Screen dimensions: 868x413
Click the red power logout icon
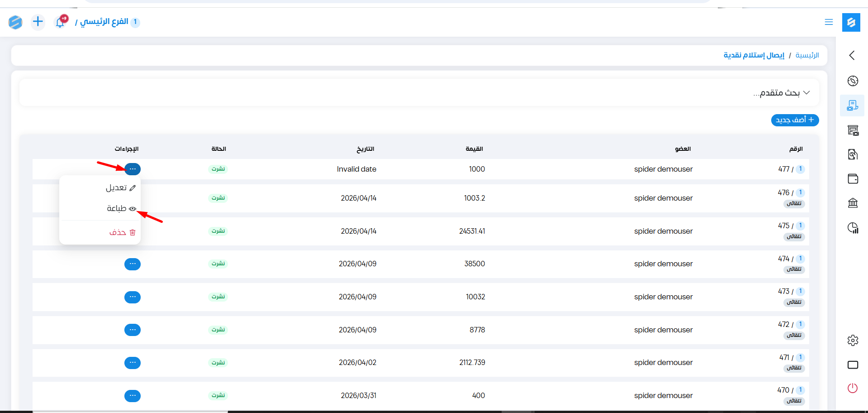pos(853,388)
